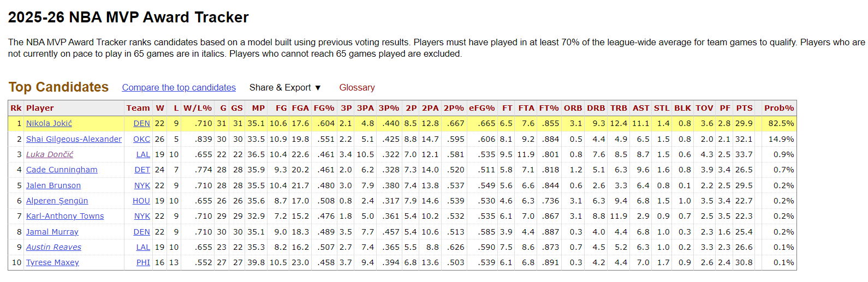Select Luka Dončić's name link
Screen dimensions: 868x282
pos(50,154)
